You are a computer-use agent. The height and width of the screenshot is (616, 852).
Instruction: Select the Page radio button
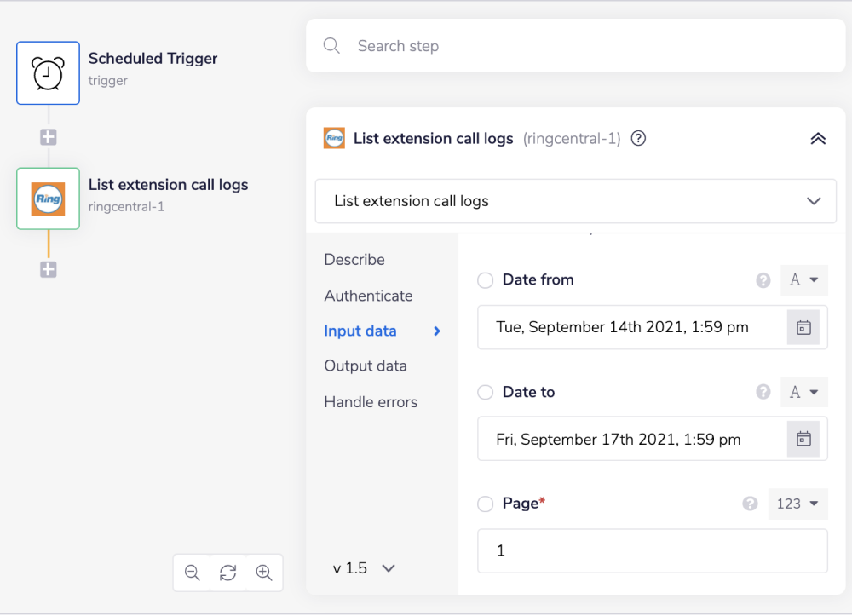485,504
